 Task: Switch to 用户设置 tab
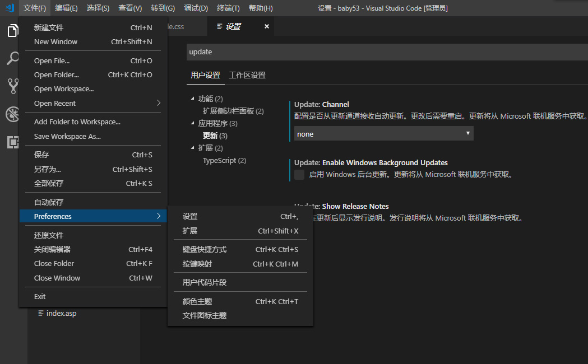point(205,75)
